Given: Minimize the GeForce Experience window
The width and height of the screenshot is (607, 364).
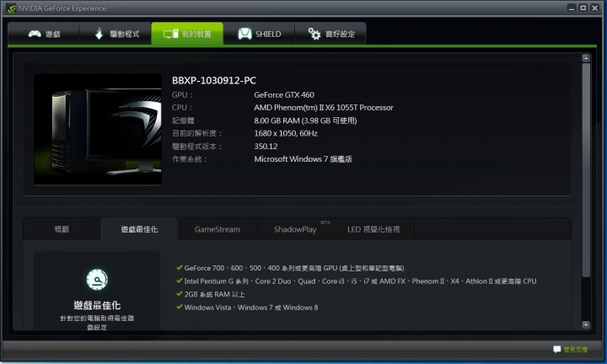Looking at the screenshot, I should (572, 8).
